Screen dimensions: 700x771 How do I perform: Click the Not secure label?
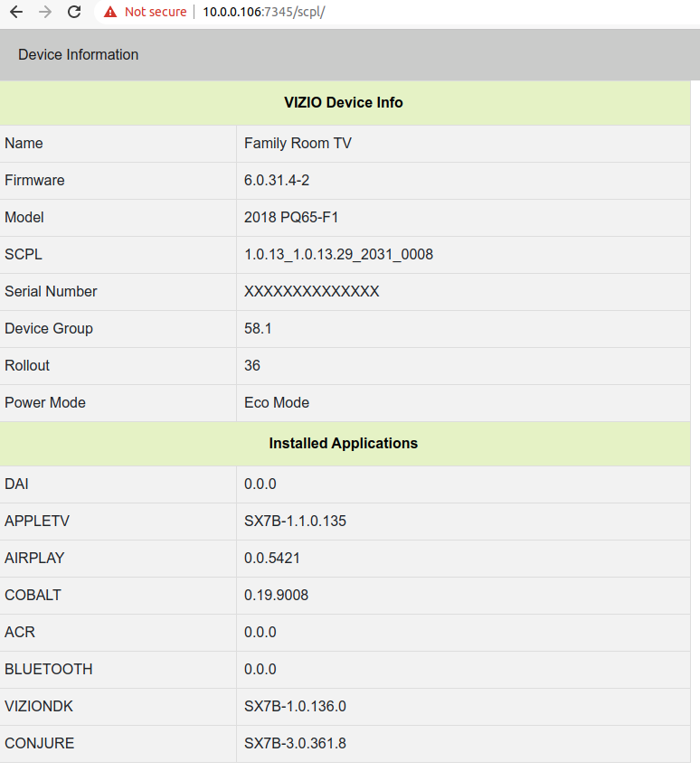(x=156, y=12)
